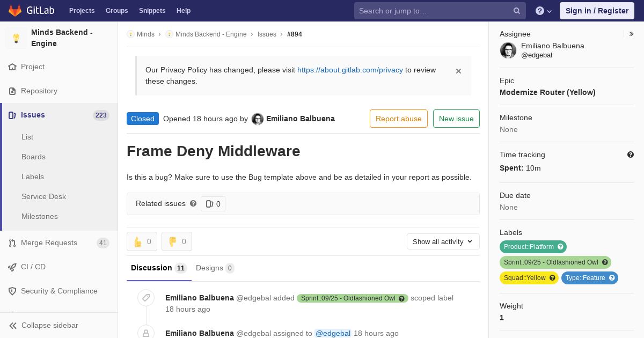Click the Product::Platform label help icon
Screen dimensions: 644x338
tap(560, 247)
